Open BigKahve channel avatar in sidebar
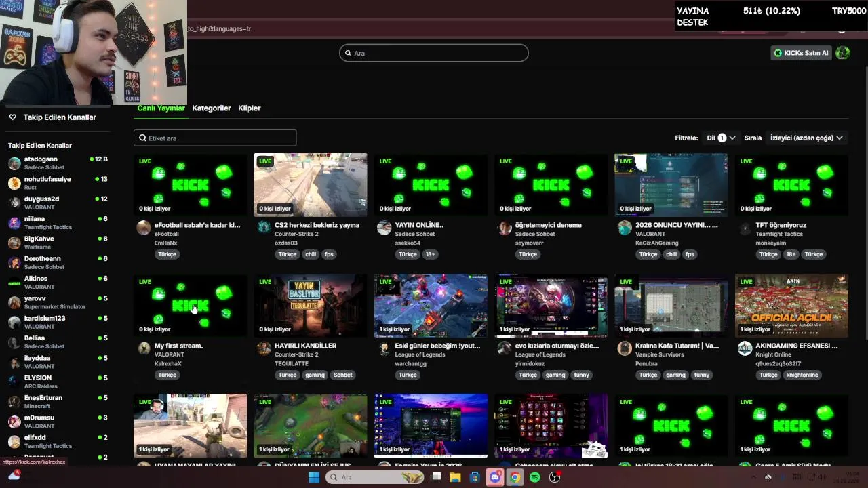Image resolution: width=868 pixels, height=488 pixels. coord(14,243)
